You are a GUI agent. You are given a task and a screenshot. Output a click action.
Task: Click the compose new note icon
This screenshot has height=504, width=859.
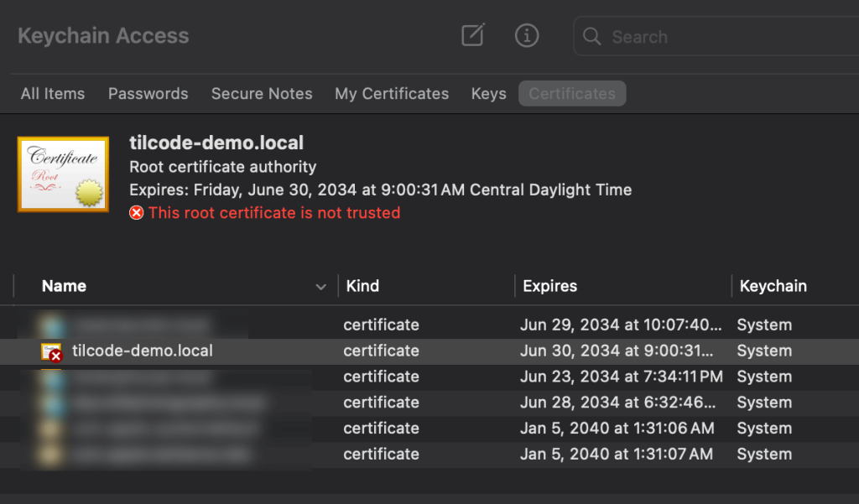(473, 35)
